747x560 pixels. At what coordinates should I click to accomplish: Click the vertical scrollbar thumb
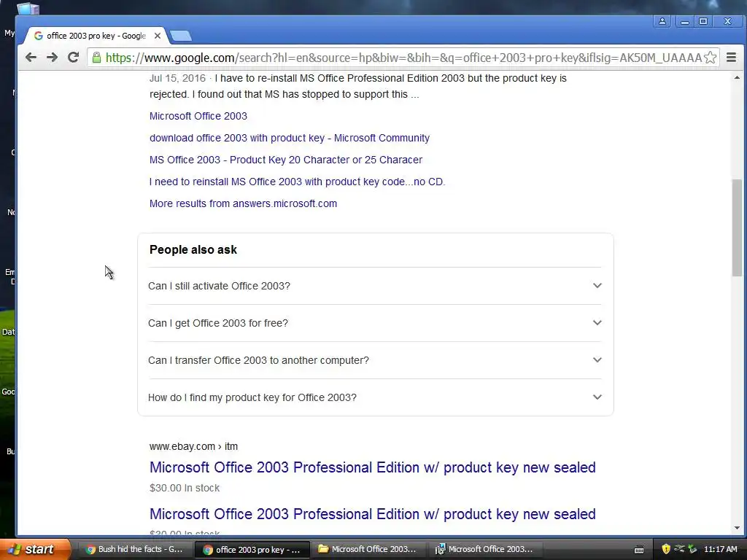click(737, 227)
